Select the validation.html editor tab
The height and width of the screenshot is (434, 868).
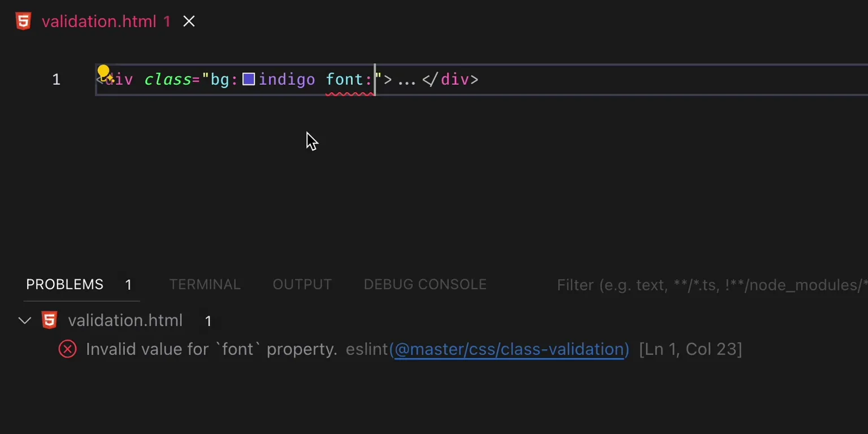pyautogui.click(x=105, y=21)
